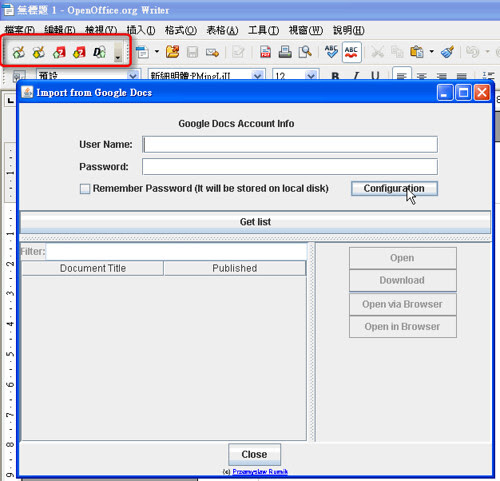500x481 pixels.
Task: Expand the Google Docs toolbar overflow arrow
Action: (118, 53)
